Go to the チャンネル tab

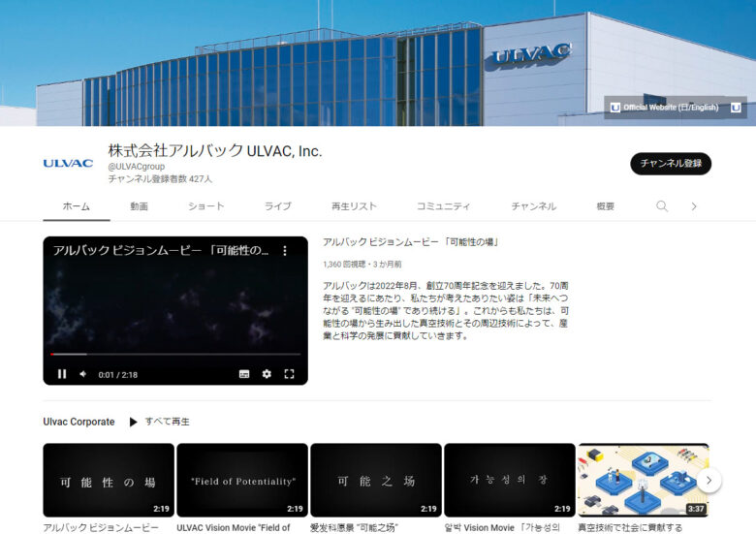click(x=534, y=206)
